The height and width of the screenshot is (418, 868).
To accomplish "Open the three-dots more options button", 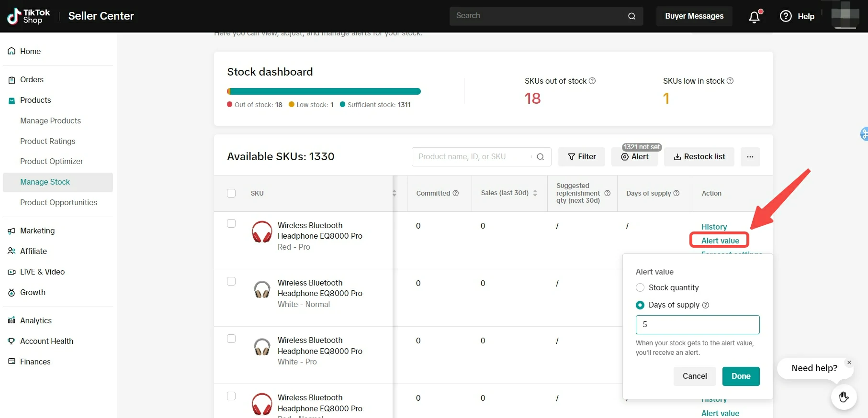I will point(750,157).
